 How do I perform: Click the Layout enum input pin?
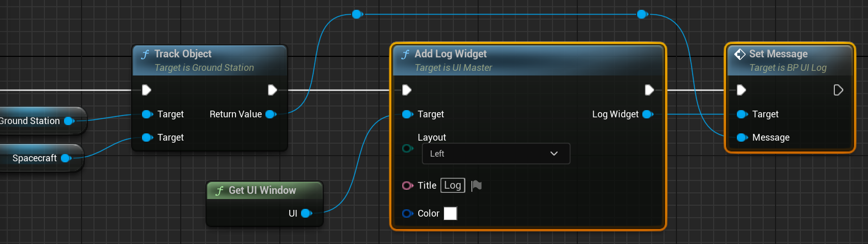click(407, 148)
